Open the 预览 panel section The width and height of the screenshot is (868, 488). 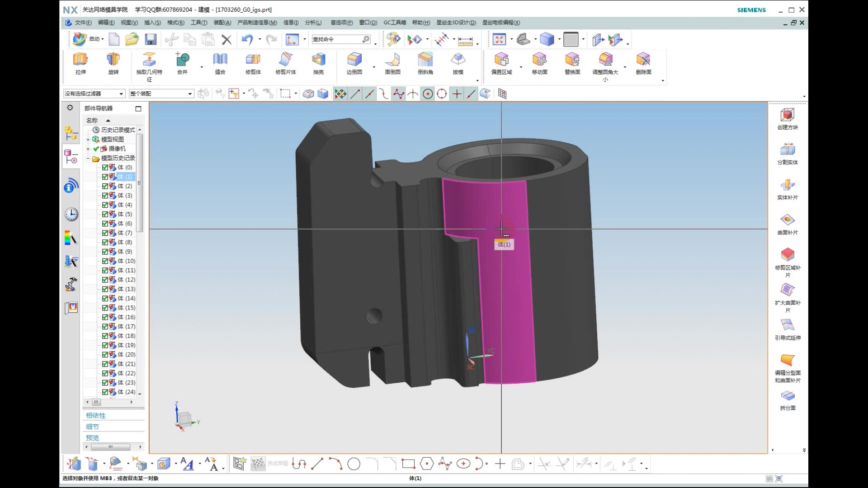(x=93, y=438)
